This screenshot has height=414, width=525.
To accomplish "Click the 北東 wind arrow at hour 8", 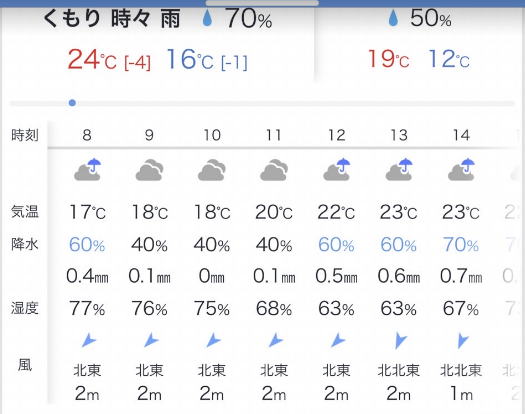I will point(88,340).
